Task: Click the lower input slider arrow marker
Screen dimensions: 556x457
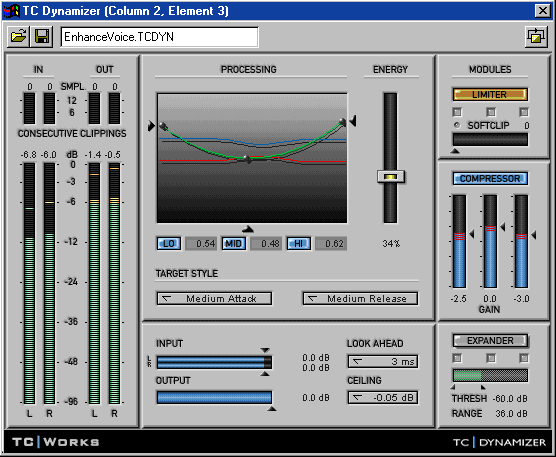Action: (x=265, y=374)
